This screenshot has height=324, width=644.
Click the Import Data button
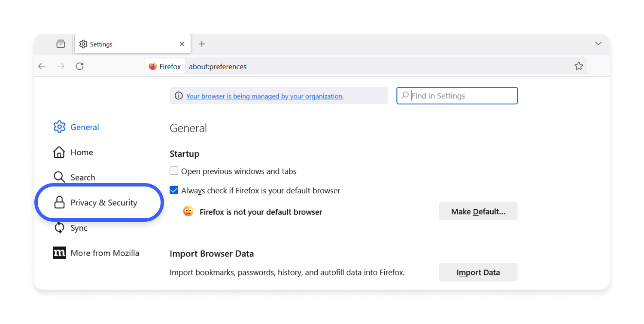click(478, 272)
